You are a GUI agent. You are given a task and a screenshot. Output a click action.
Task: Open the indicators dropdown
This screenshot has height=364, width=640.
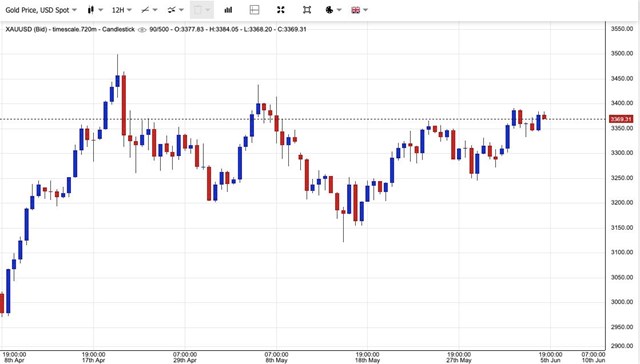176,10
